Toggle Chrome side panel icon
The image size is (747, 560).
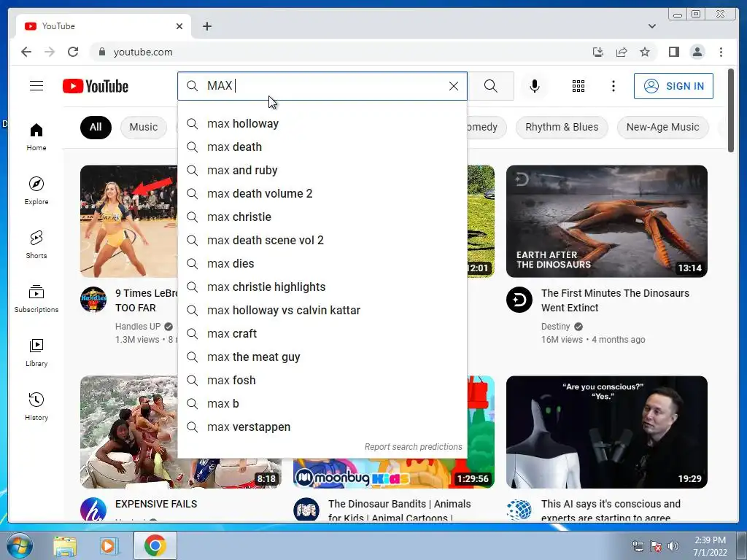673,52
